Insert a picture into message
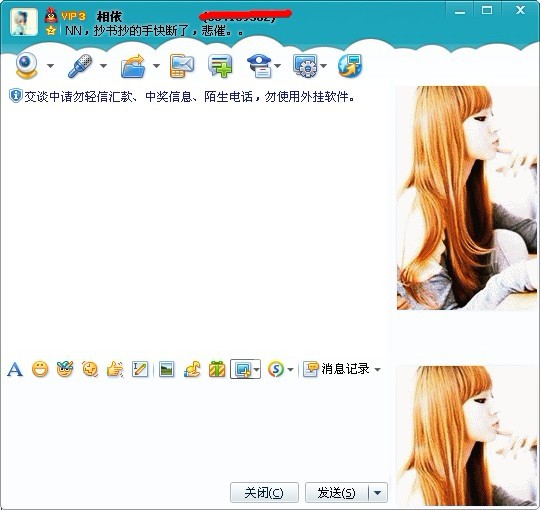The height and width of the screenshot is (510, 540). (166, 370)
